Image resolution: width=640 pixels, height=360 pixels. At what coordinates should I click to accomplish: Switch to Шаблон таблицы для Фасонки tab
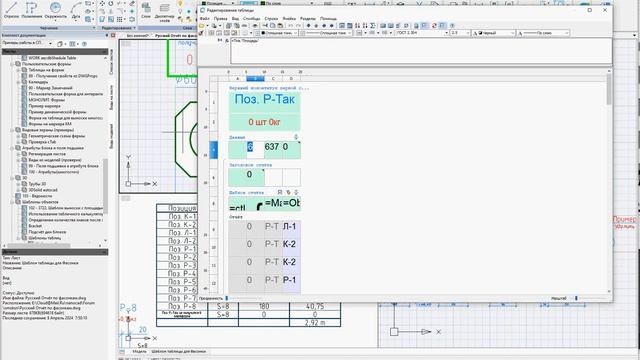pyautogui.click(x=179, y=351)
